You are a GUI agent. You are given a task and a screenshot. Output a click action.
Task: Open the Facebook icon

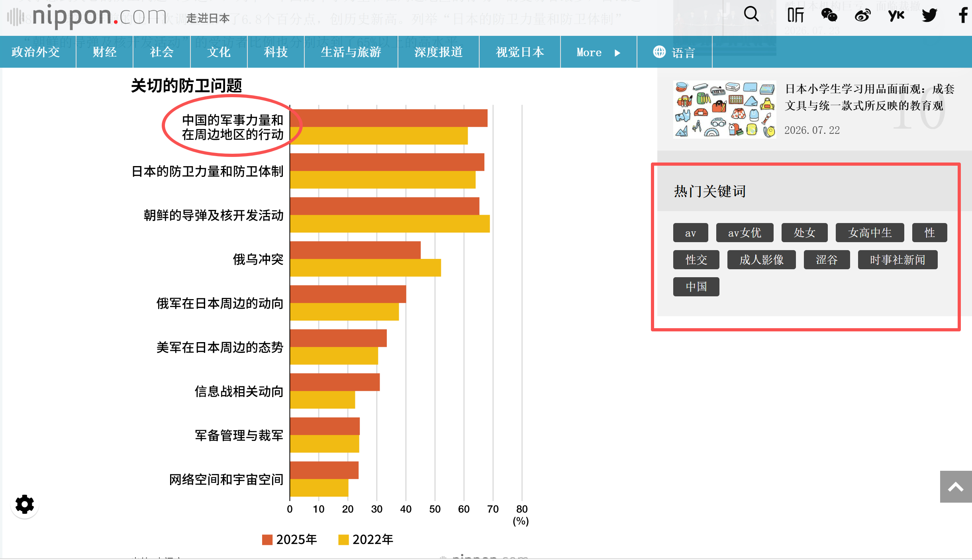[x=963, y=15]
